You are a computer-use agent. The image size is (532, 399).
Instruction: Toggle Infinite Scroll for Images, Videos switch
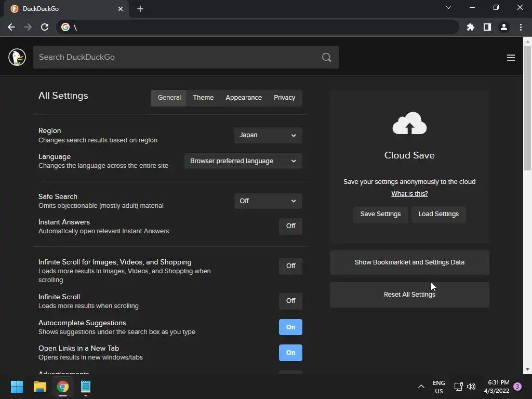[290, 266]
